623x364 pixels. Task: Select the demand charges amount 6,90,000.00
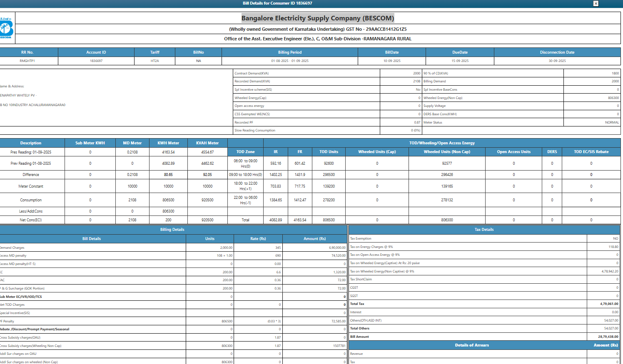click(337, 248)
